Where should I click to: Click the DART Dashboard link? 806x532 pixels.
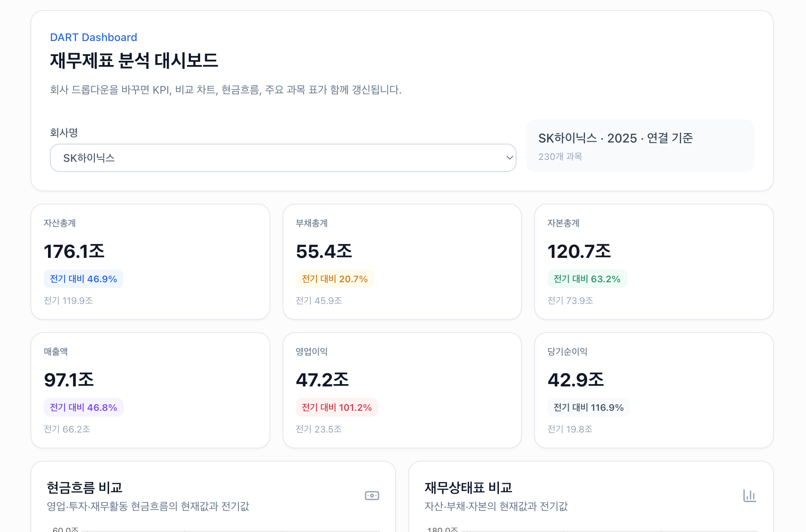pyautogui.click(x=93, y=37)
